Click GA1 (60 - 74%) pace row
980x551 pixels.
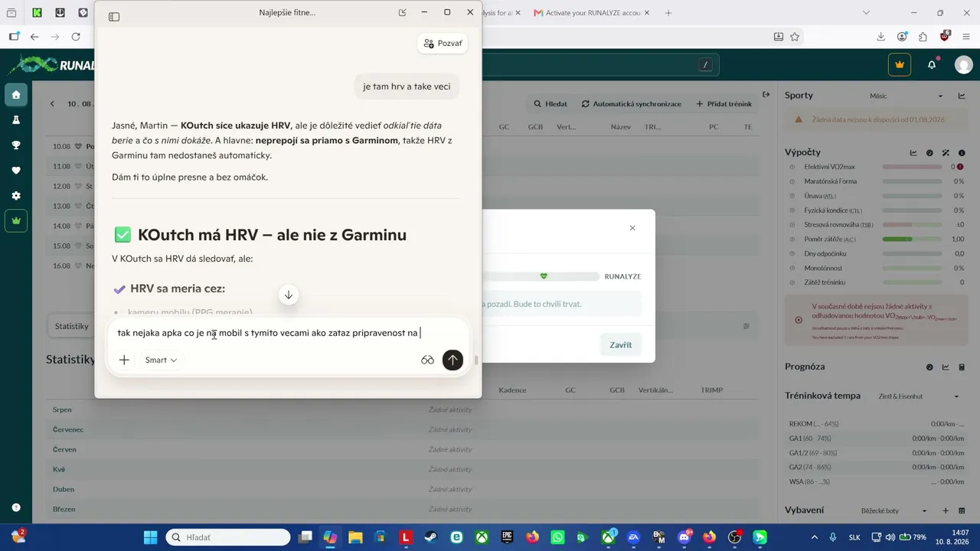click(877, 439)
